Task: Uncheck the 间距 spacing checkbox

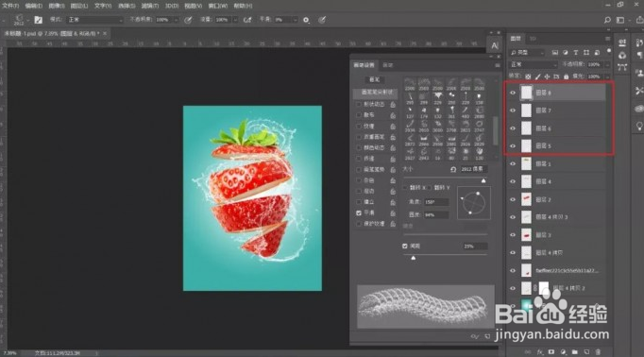Action: click(x=404, y=246)
